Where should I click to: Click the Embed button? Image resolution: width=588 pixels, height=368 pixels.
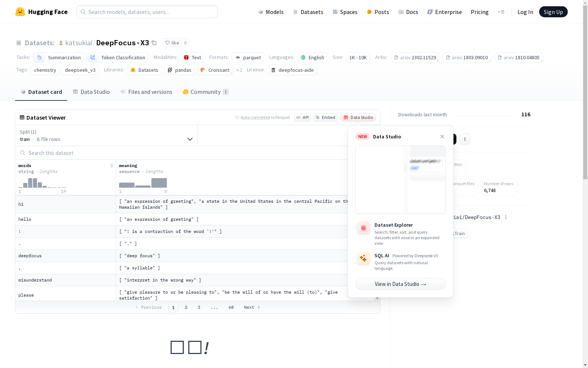(x=325, y=117)
